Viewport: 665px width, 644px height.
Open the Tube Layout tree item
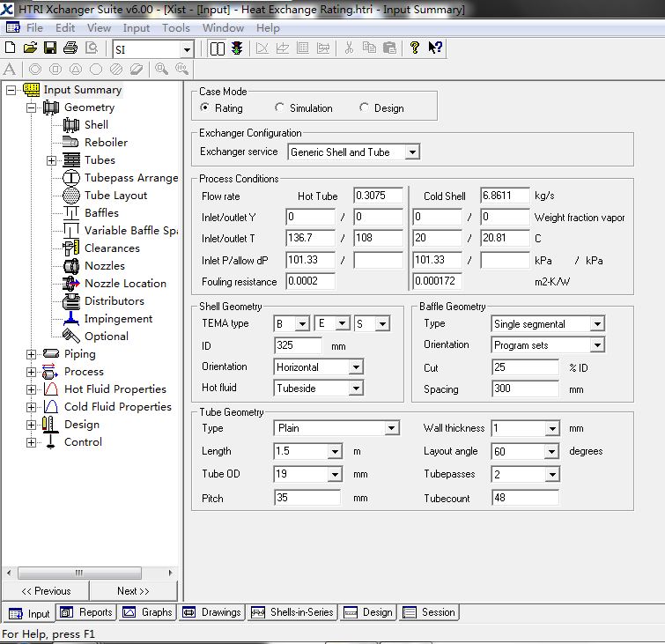click(115, 196)
